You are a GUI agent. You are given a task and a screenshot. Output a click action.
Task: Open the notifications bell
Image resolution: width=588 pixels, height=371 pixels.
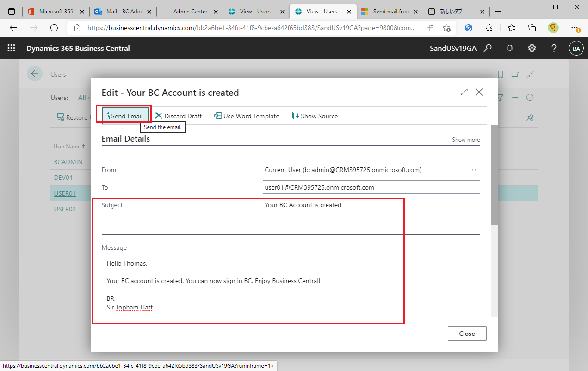pos(509,48)
